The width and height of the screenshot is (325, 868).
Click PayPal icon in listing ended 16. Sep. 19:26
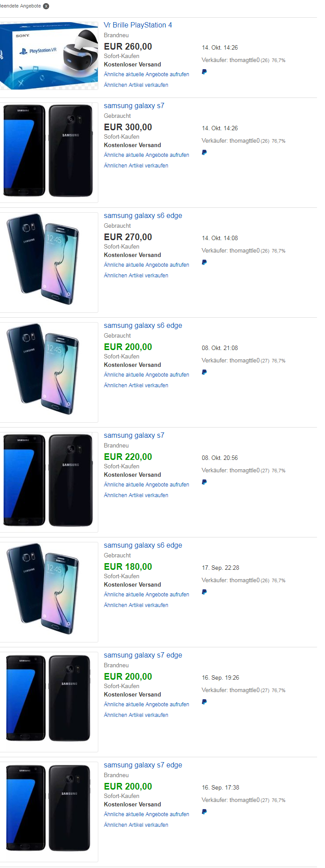(x=204, y=702)
